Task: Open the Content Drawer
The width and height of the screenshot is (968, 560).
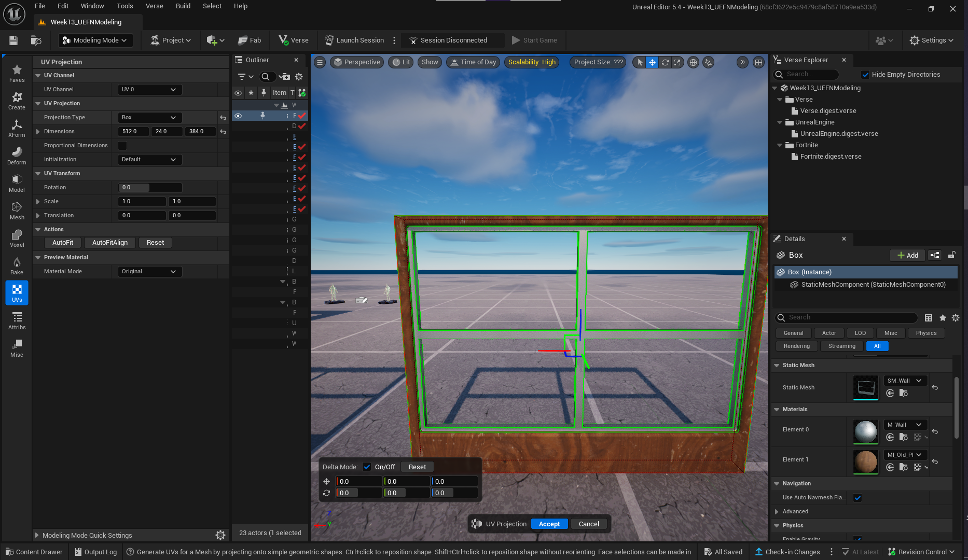Action: [x=34, y=552]
